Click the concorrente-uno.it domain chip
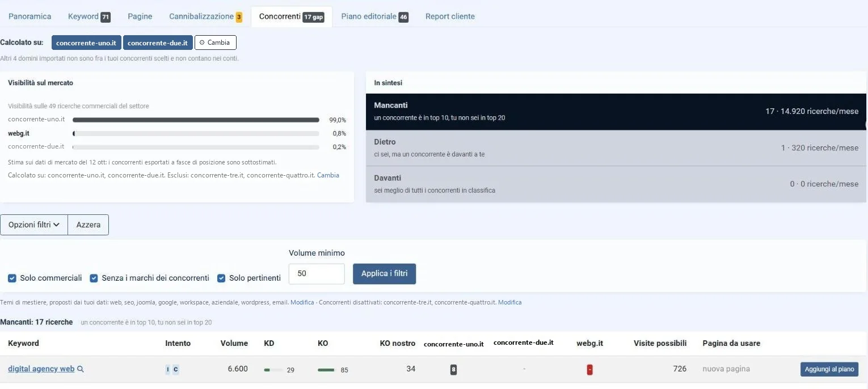 [86, 43]
